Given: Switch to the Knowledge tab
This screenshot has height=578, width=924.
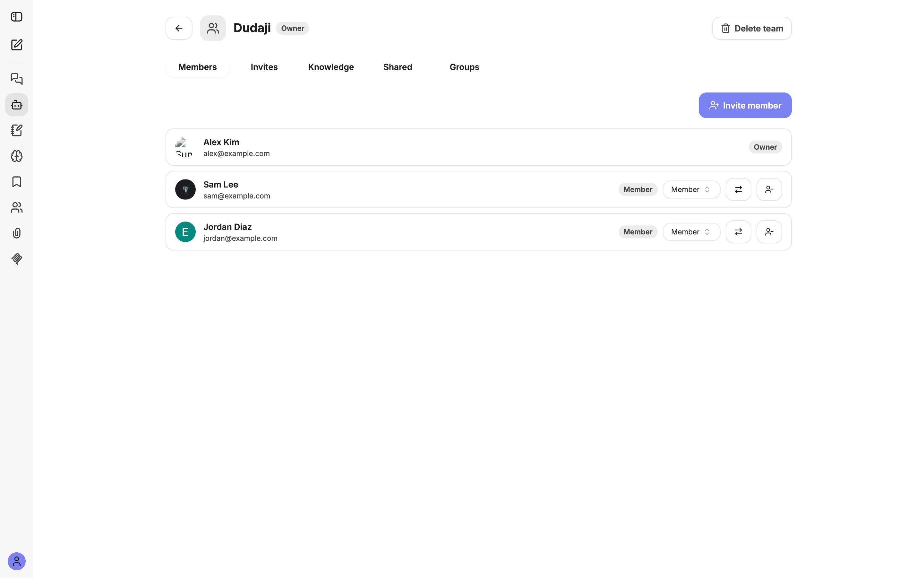Looking at the screenshot, I should click(x=331, y=67).
